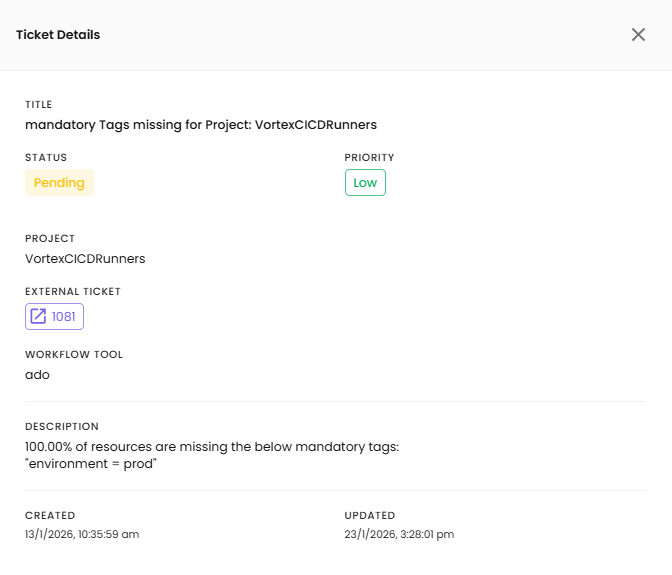This screenshot has height=575, width=672.
Task: Click the EXTERNAL TICKET field label
Action: click(73, 292)
